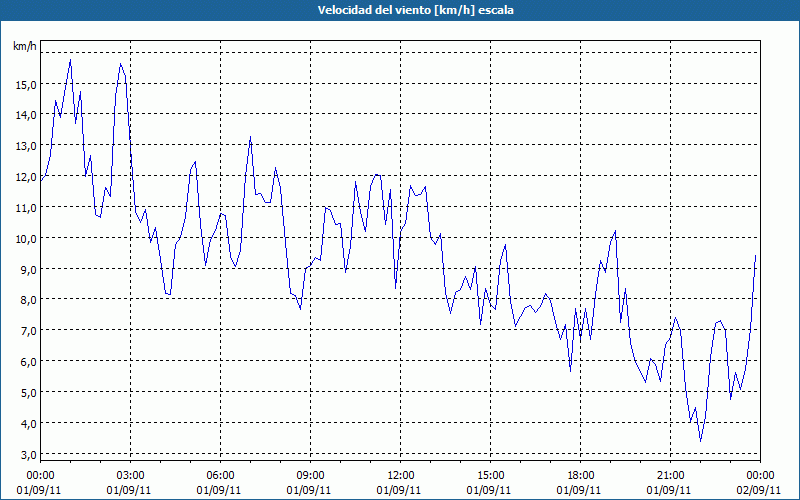Viewport: 800px width, 500px height.
Task: Click the title "Velocidad del viento [km/h] escala"
Action: point(415,10)
